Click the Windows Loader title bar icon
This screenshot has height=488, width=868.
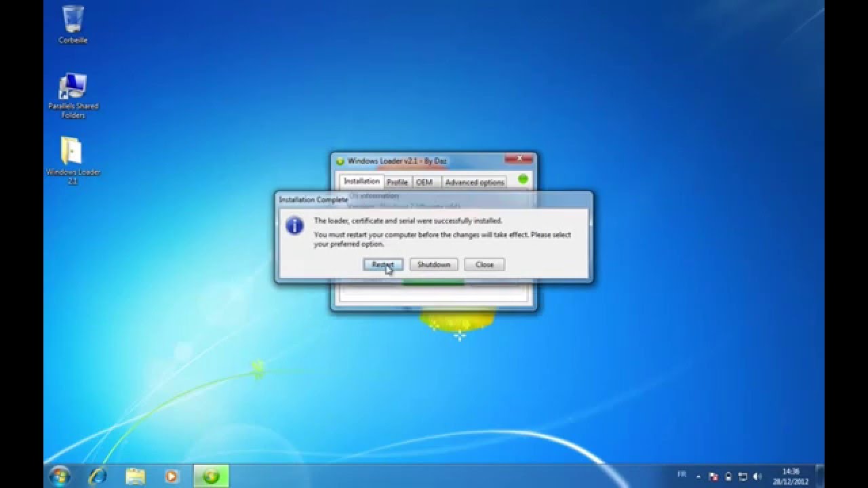pos(340,161)
